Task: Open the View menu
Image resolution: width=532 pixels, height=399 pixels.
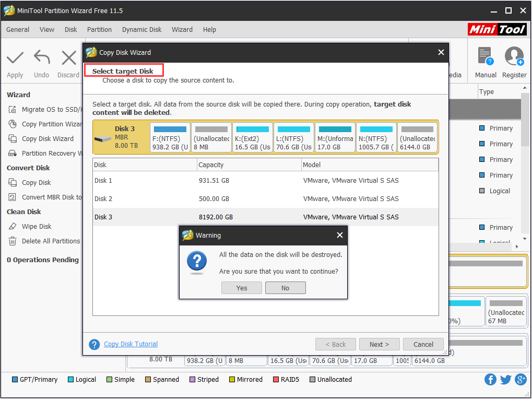Action: [x=47, y=30]
